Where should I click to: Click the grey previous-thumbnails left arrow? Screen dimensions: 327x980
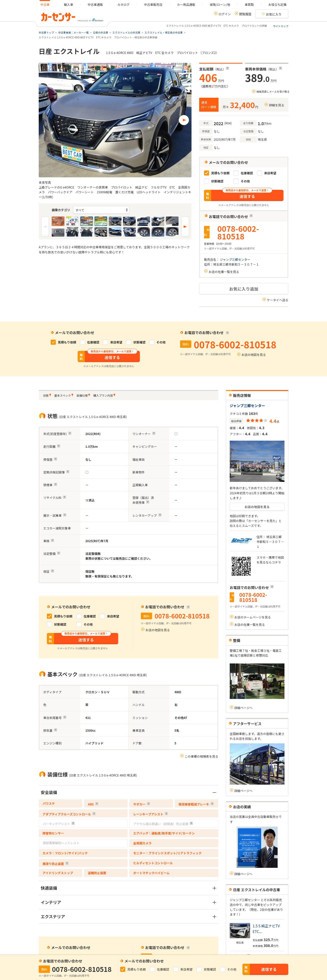click(x=45, y=226)
